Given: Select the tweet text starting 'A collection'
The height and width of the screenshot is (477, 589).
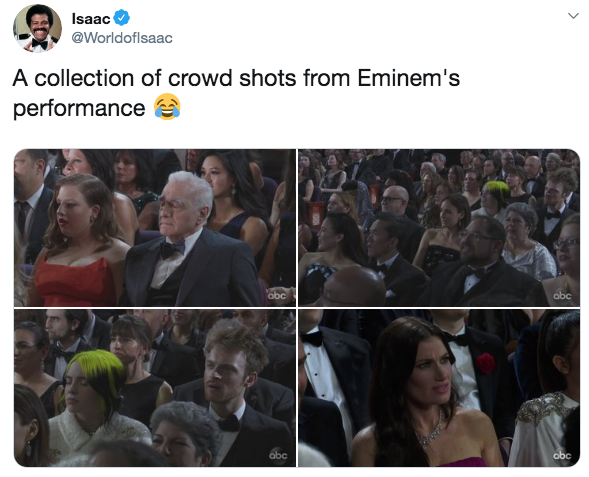Looking at the screenshot, I should point(236,93).
